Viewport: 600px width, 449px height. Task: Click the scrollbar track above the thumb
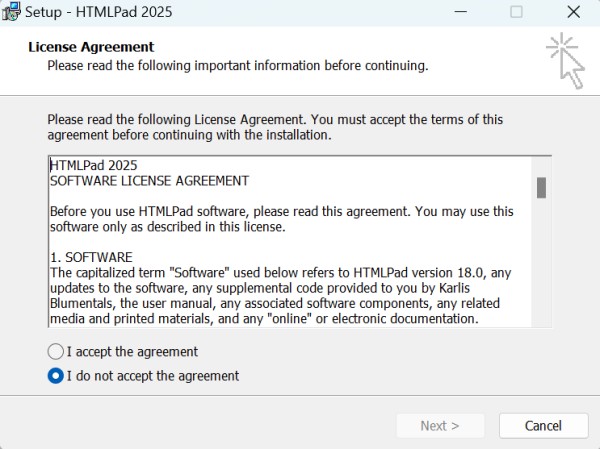[x=541, y=167]
